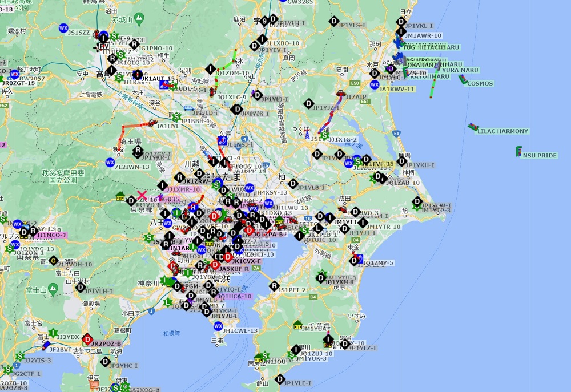
Task: Select the green I star icon for JJ2YDX
Action: [x=53, y=333]
